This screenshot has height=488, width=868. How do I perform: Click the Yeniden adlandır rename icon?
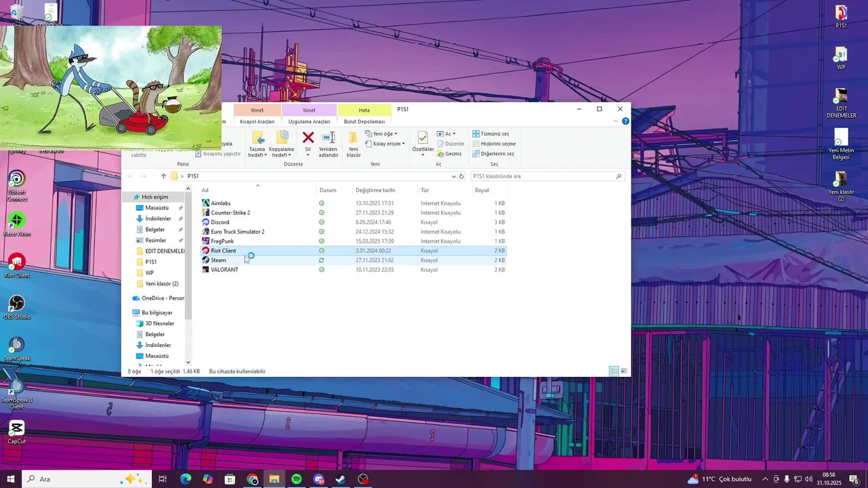(328, 138)
